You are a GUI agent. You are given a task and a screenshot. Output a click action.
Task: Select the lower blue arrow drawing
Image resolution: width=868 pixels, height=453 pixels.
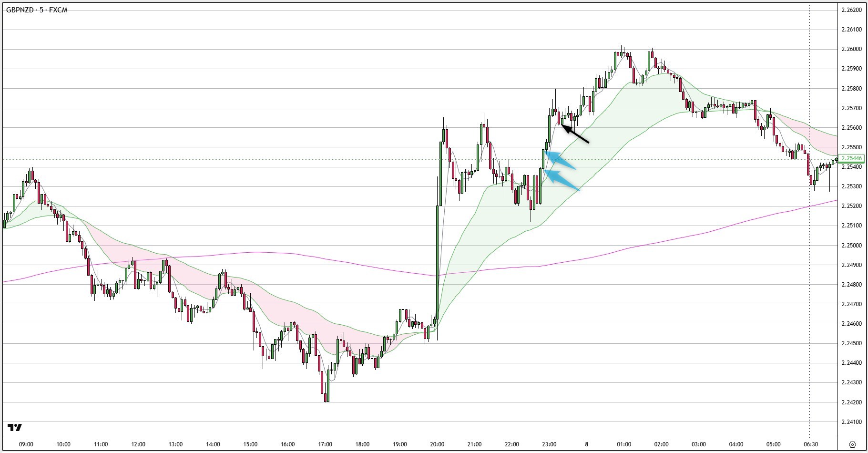[562, 180]
